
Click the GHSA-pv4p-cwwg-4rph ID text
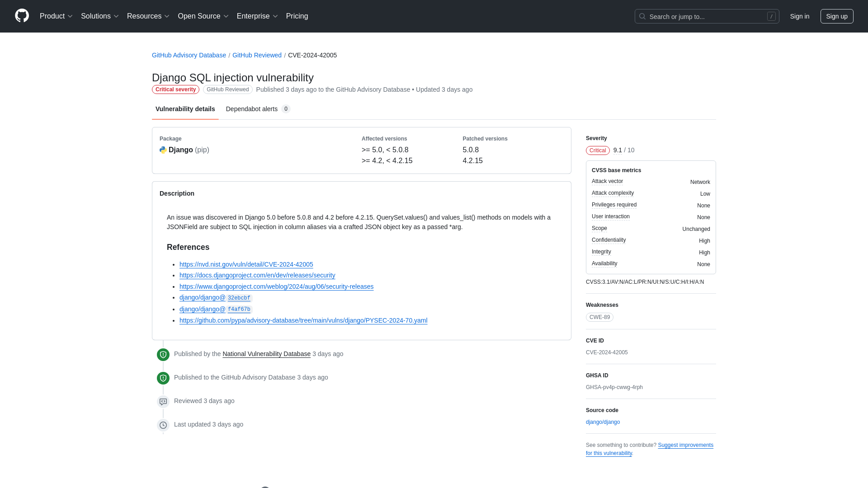614,387
